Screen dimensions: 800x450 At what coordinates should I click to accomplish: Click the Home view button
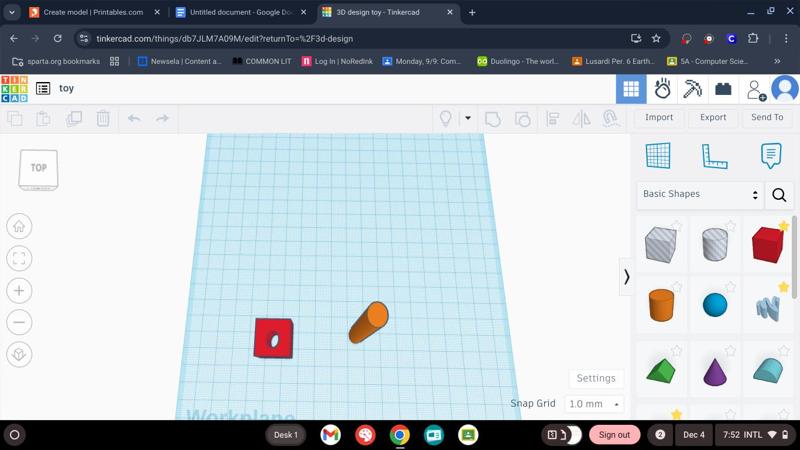tap(19, 226)
